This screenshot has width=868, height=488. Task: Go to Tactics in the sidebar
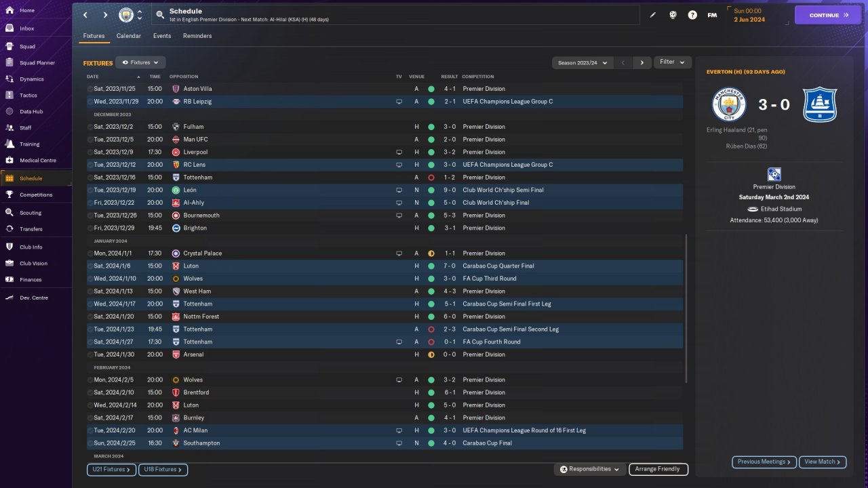(x=28, y=96)
